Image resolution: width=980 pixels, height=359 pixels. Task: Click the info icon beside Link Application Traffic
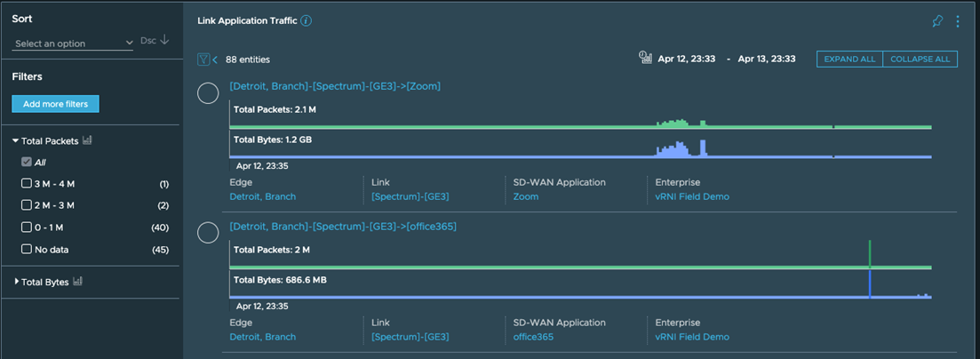click(307, 21)
